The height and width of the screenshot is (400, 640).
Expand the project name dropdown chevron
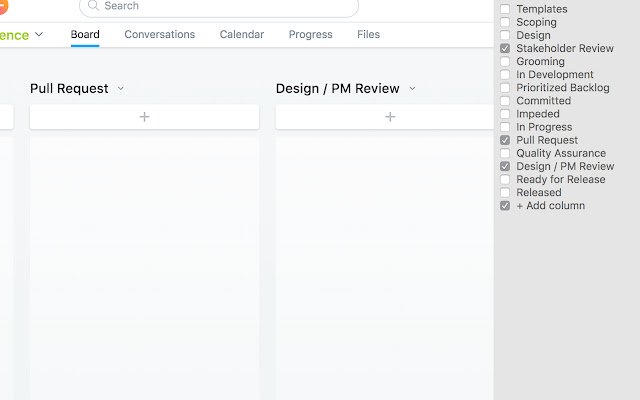(39, 34)
